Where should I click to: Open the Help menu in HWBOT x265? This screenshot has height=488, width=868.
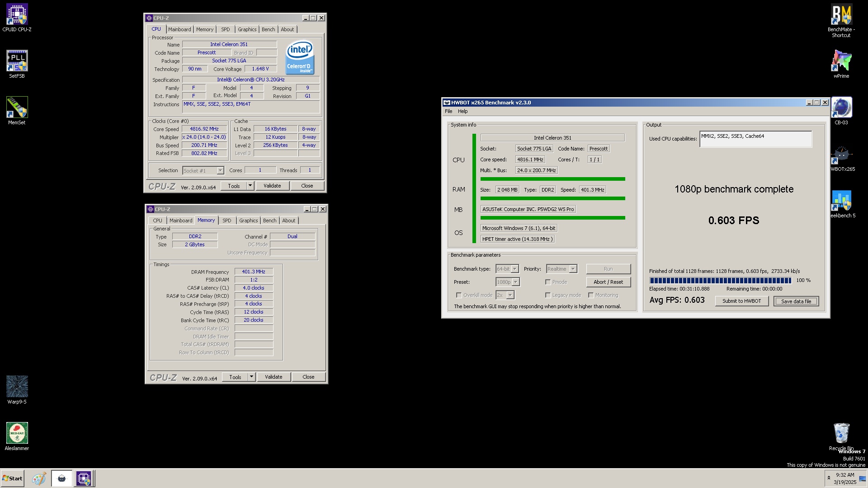coord(463,111)
